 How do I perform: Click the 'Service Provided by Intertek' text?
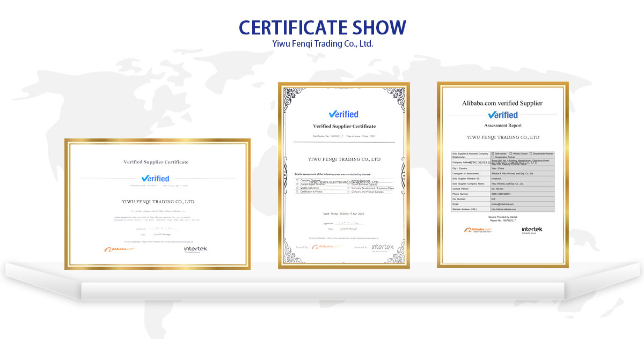click(x=503, y=217)
